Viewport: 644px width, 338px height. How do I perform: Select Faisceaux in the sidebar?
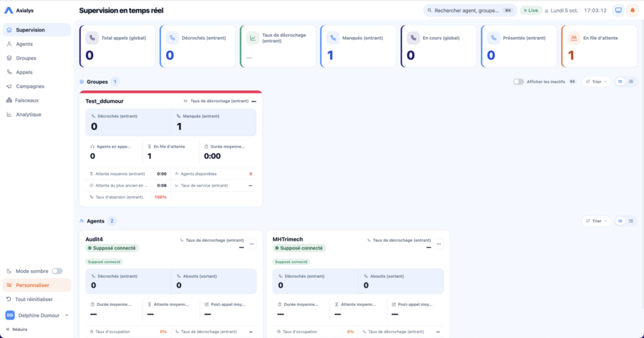pos(36,101)
